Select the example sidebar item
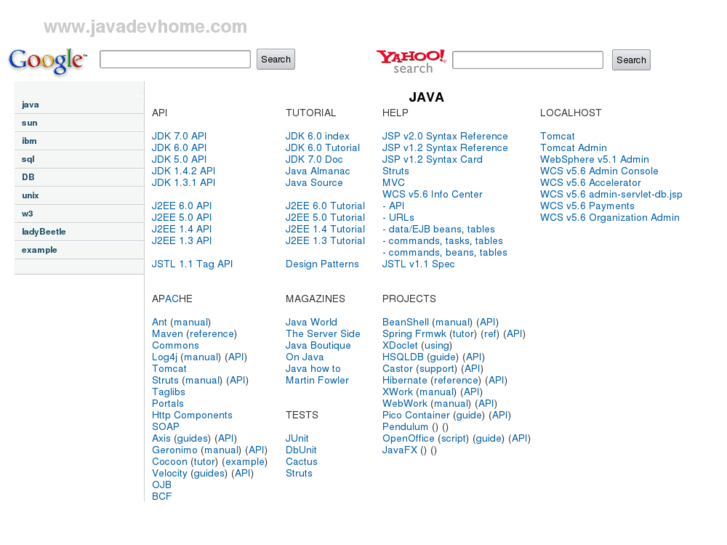727x545 pixels. 79,250
